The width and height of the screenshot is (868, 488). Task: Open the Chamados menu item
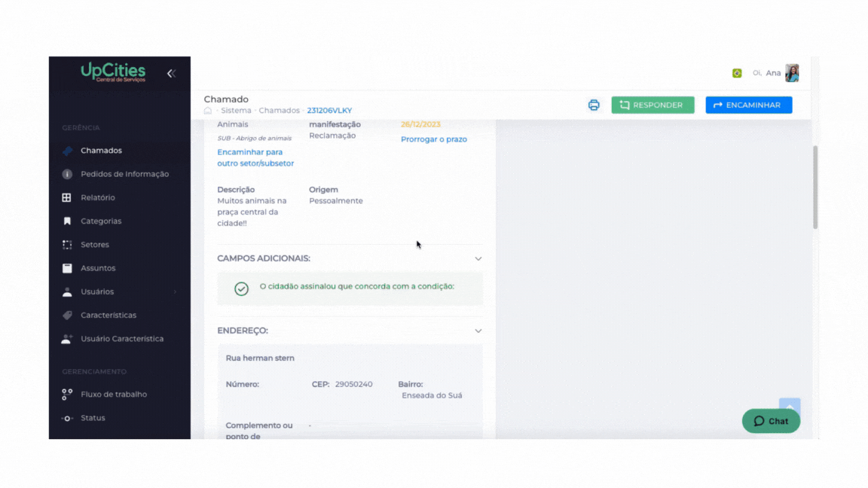click(101, 151)
